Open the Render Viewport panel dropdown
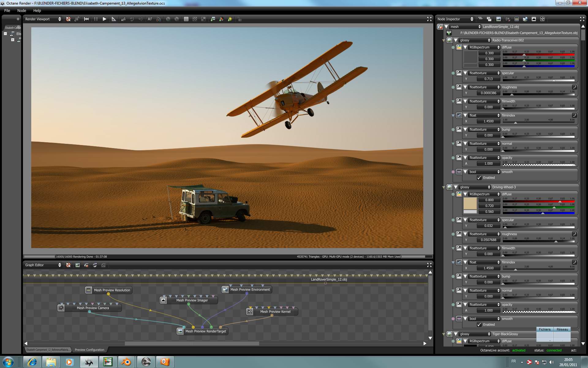The height and width of the screenshot is (368, 588). pyautogui.click(x=43, y=19)
